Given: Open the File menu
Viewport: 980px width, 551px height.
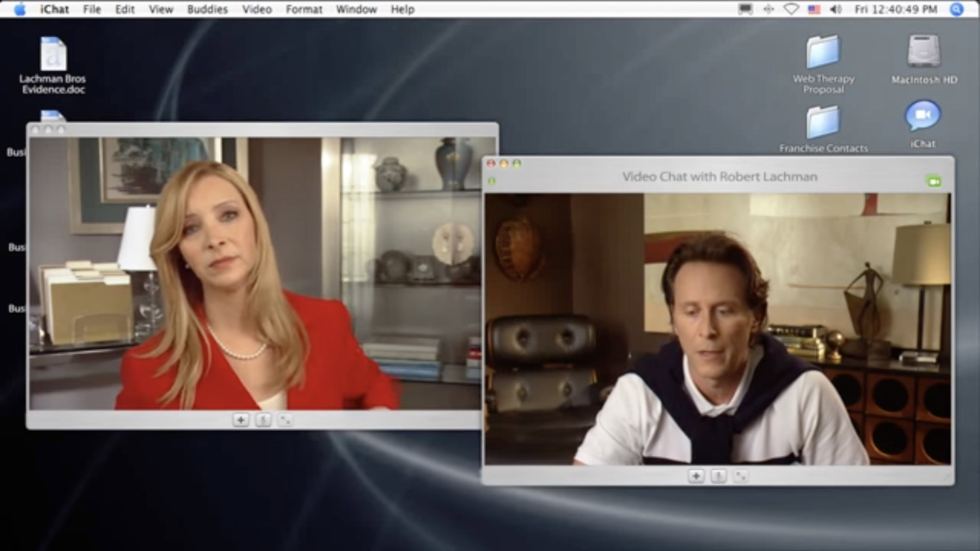Looking at the screenshot, I should point(92,9).
